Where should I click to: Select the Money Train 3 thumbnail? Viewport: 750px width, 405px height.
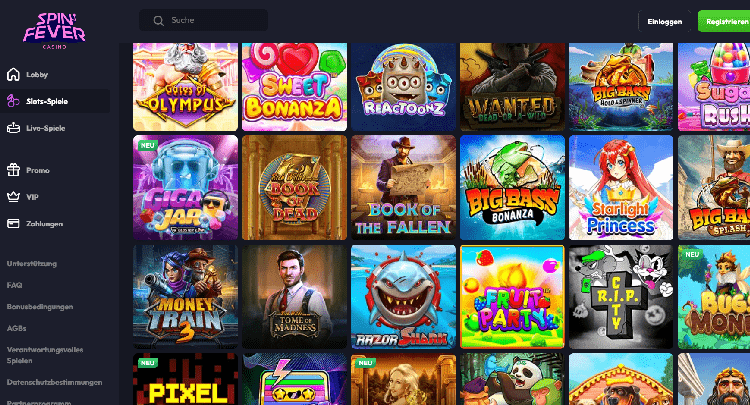185,297
